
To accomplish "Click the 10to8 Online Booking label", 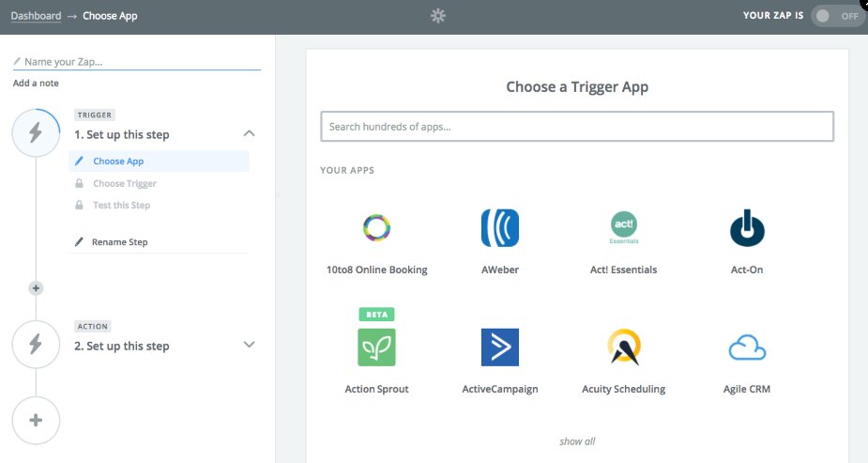I will [377, 270].
